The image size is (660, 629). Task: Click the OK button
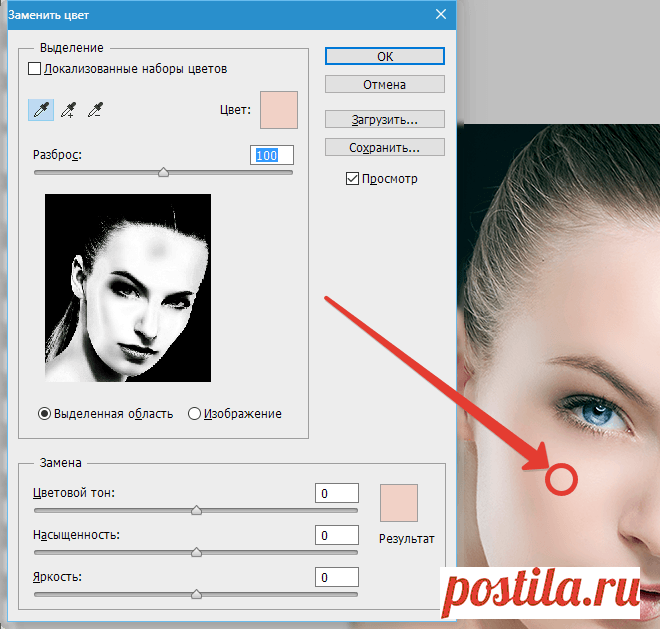385,57
